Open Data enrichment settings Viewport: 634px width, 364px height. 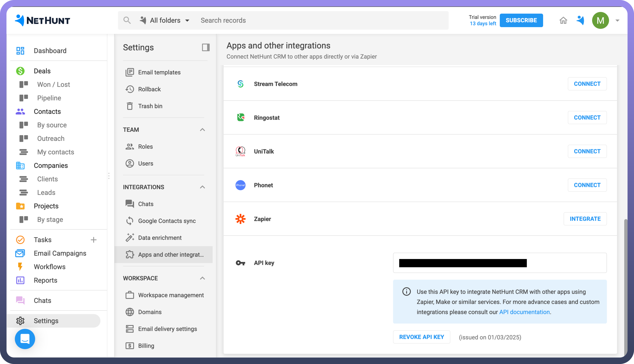tap(160, 238)
